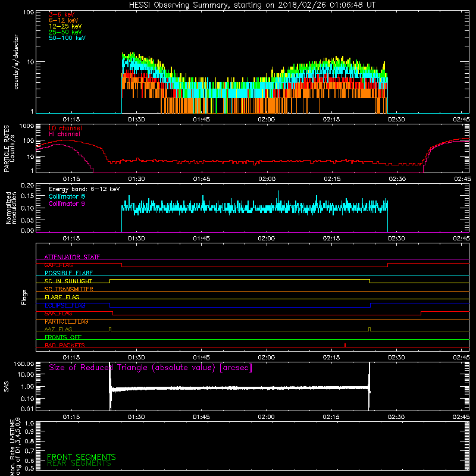Click the "Flags" vertical axis title

(24, 297)
